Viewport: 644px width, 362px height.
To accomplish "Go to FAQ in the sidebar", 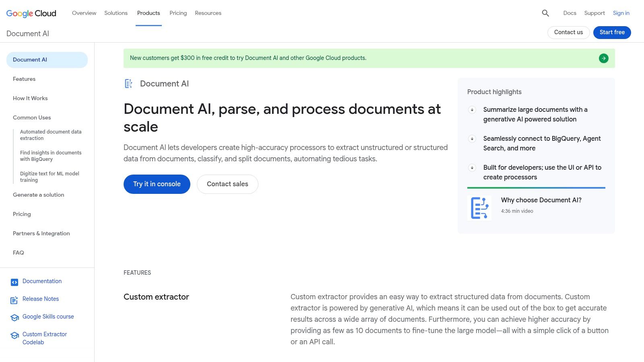I will point(19,253).
